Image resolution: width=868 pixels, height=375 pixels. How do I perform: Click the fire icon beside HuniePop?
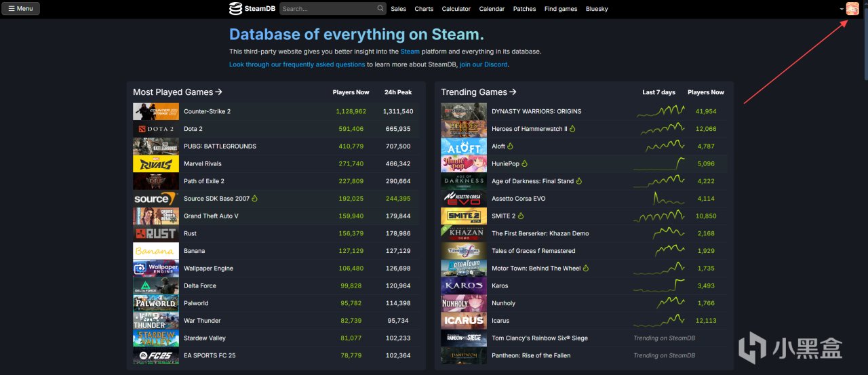point(524,163)
